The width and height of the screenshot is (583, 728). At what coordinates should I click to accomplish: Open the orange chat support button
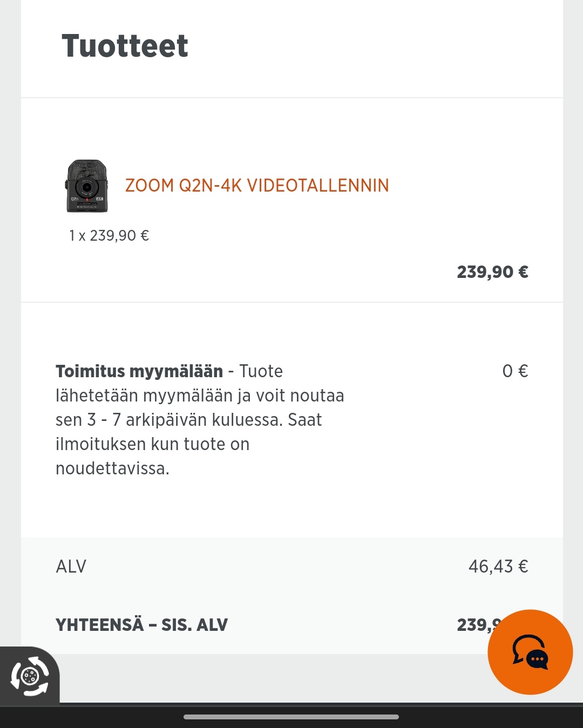tap(530, 651)
